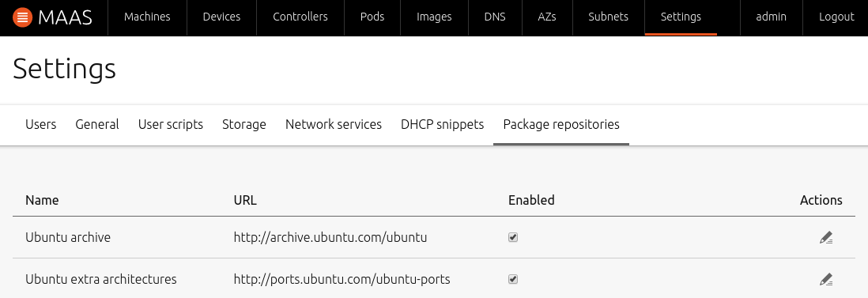Switch to the General tab
This screenshot has width=868, height=298.
pyautogui.click(x=97, y=125)
